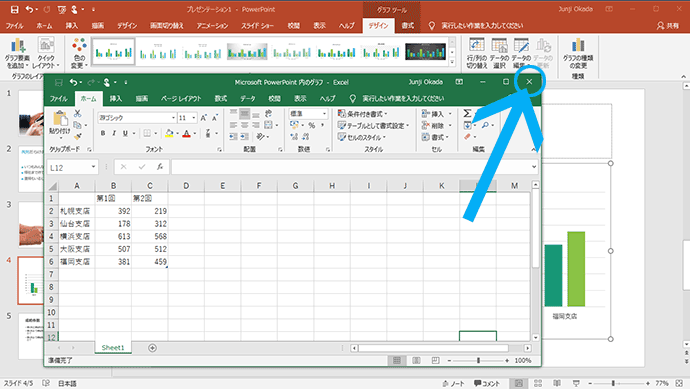Open Excel Page Layout tab
This screenshot has width=690, height=389.
(181, 99)
